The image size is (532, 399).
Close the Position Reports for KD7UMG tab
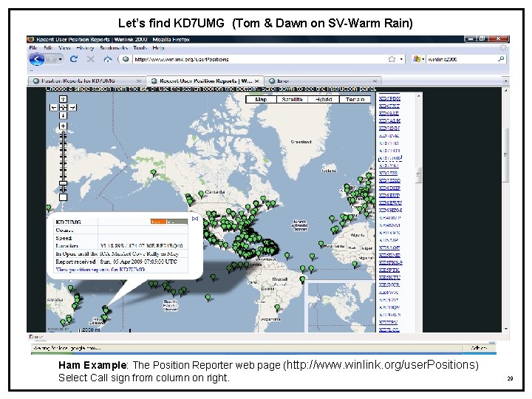pyautogui.click(x=138, y=81)
